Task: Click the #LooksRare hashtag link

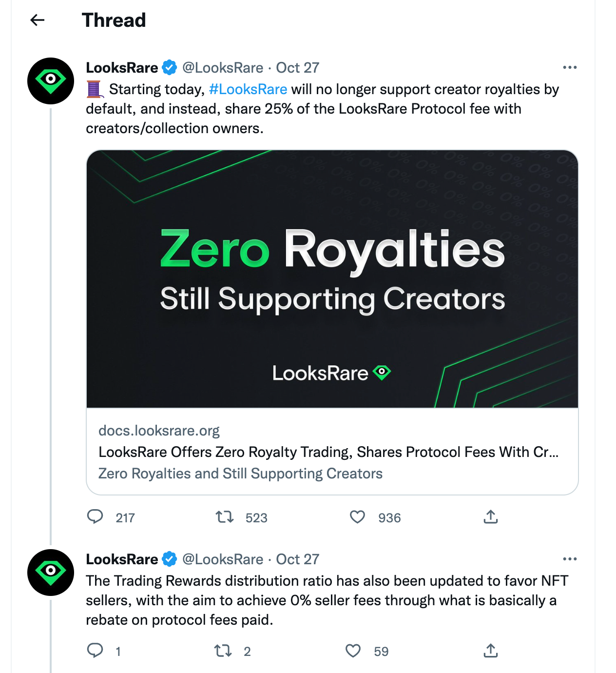Action: coord(248,89)
